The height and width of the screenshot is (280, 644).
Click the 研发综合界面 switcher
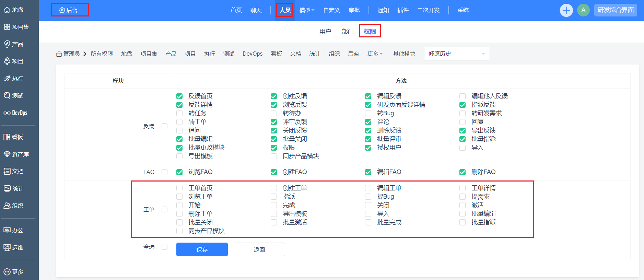pos(616,10)
